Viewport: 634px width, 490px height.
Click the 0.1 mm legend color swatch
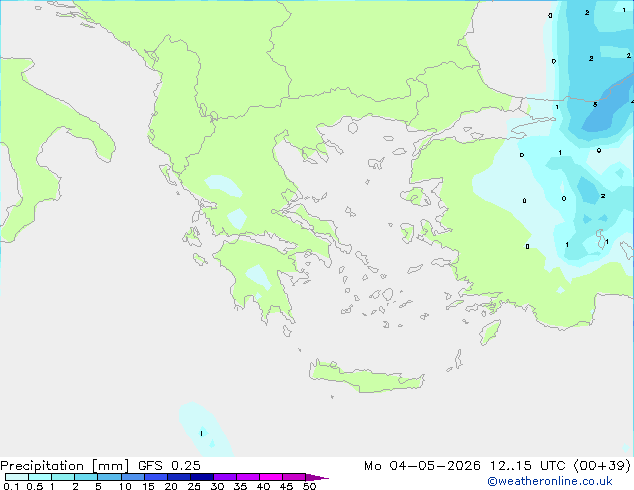tap(17, 477)
